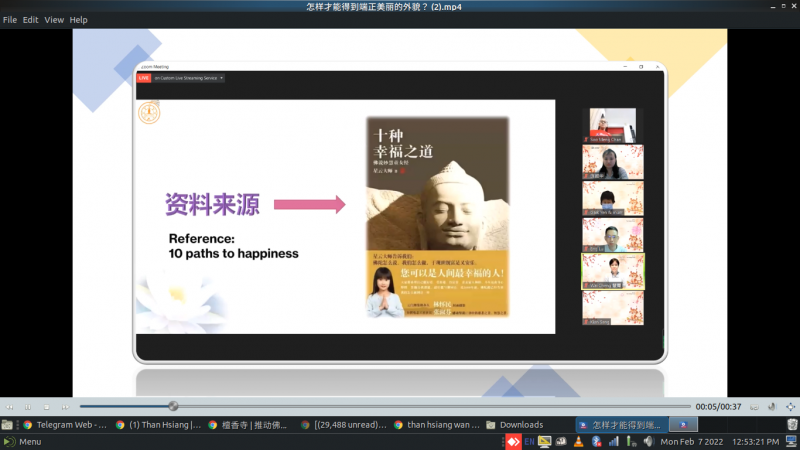Click the fast forward button
800x450 pixels.
pos(63,406)
